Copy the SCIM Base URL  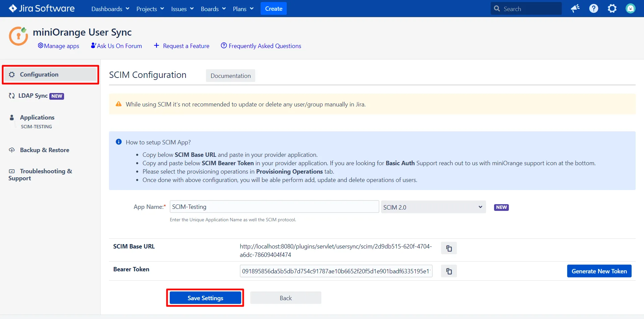coord(449,248)
